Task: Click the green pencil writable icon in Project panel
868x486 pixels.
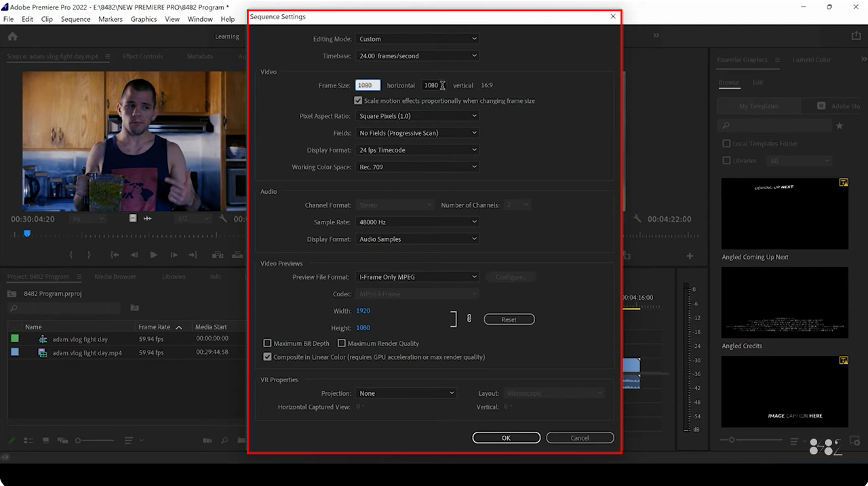Action: pyautogui.click(x=12, y=441)
